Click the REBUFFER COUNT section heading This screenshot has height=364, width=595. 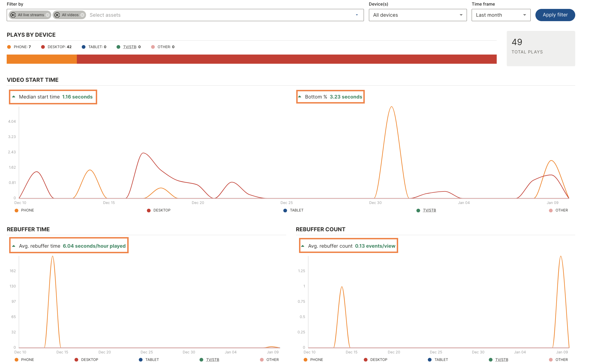[x=320, y=229]
